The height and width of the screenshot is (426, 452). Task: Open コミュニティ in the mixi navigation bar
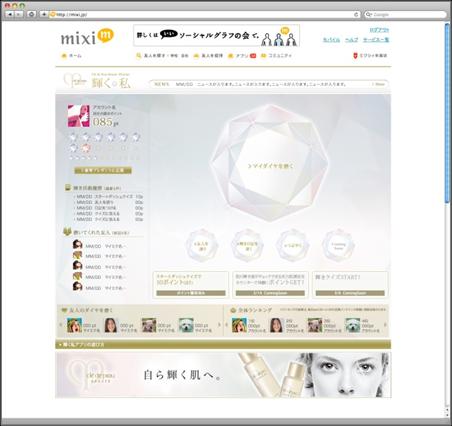[276, 56]
